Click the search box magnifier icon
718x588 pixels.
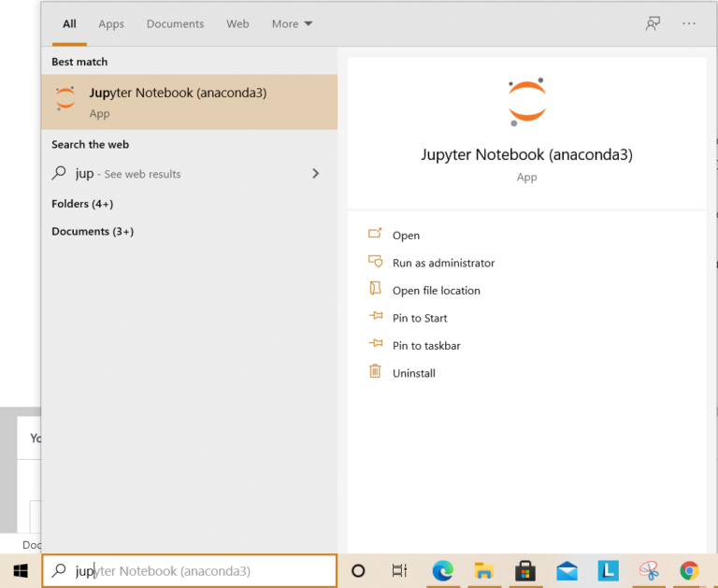[59, 570]
